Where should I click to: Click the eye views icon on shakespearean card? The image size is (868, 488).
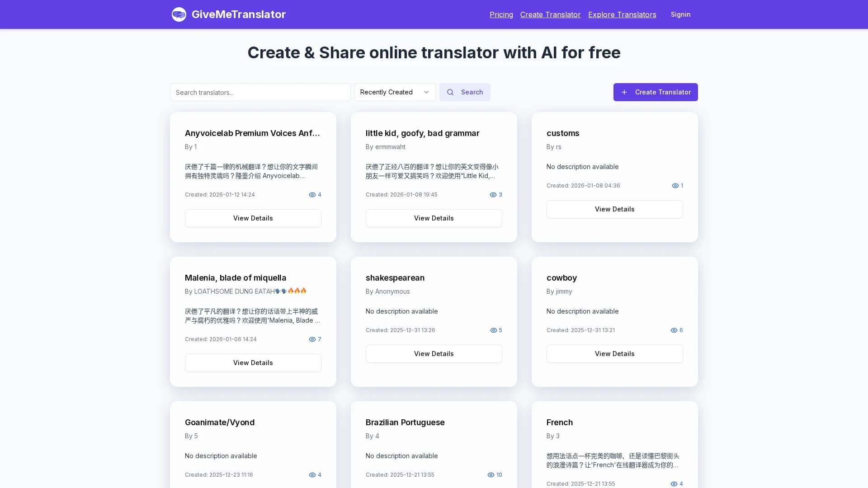494,330
